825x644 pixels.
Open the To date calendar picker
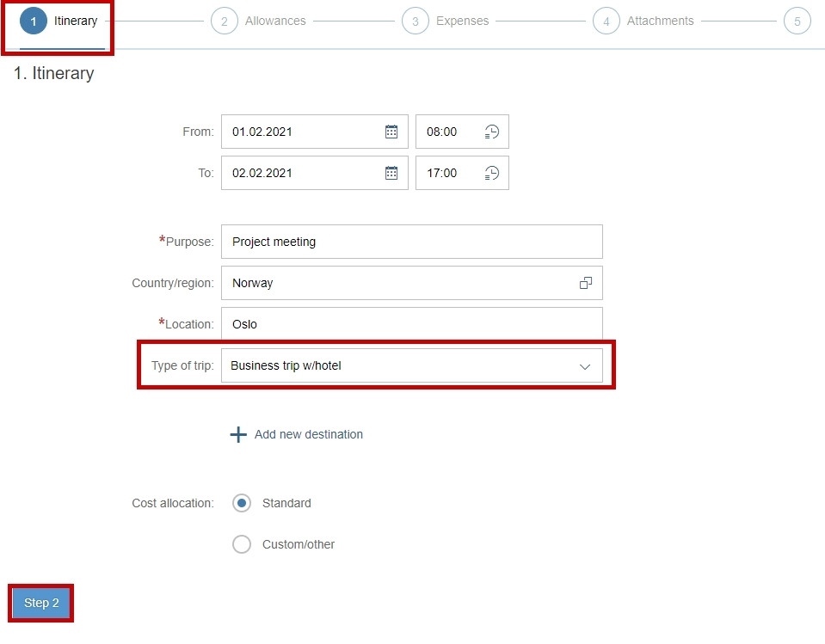pos(391,173)
